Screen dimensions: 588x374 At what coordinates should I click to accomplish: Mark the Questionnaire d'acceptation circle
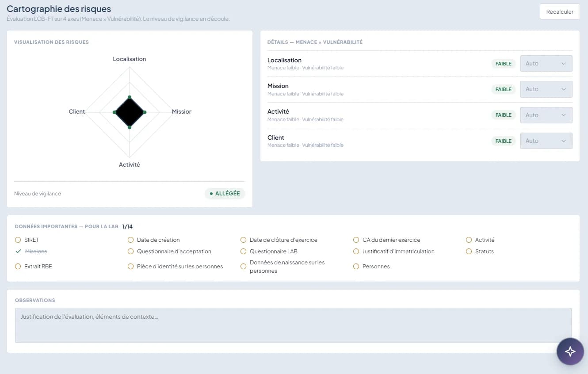[130, 252]
